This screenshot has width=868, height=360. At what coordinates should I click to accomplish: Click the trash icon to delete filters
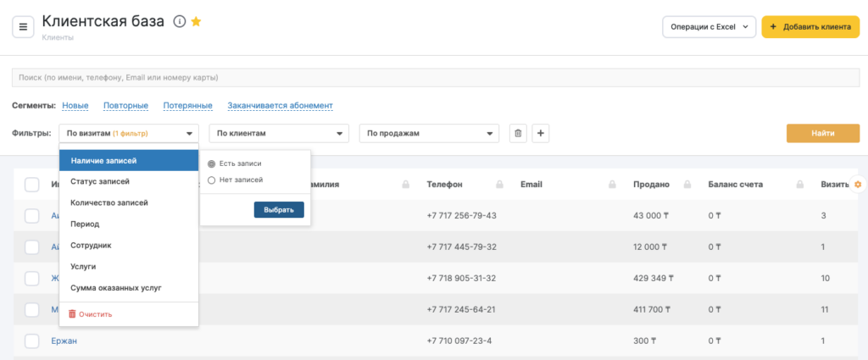click(519, 134)
